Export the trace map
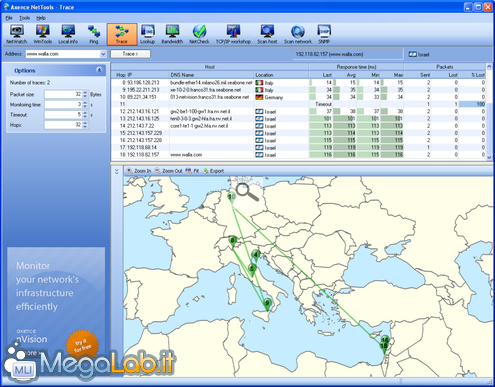This screenshot has width=495, height=387. [x=214, y=171]
